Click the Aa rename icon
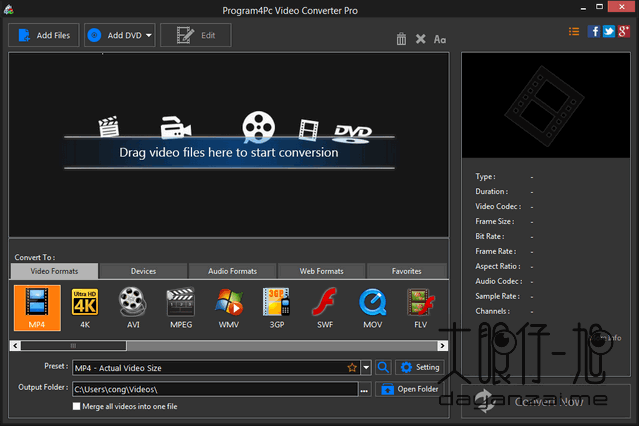This screenshot has height=426, width=639. [x=440, y=40]
